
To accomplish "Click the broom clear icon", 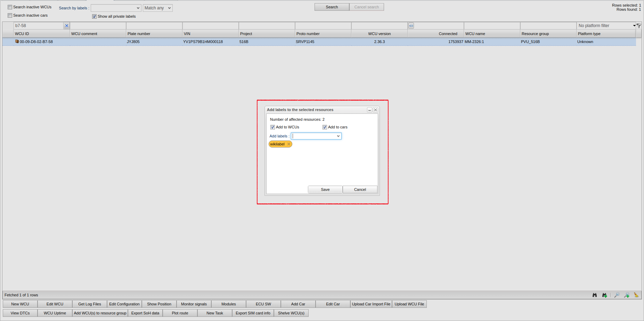I will coord(636,295).
